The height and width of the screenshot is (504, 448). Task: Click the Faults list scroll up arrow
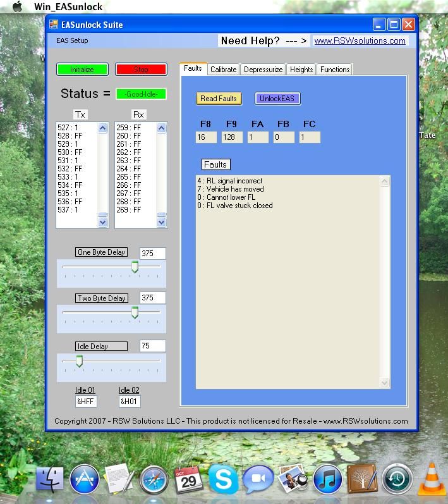coord(384,181)
